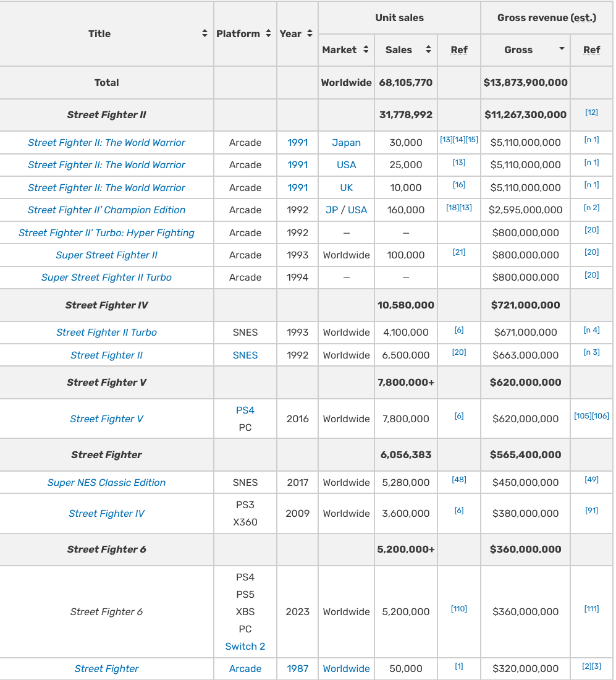Open reference [105] for Street Fighter V
This screenshot has width=616, height=680.
(x=583, y=416)
